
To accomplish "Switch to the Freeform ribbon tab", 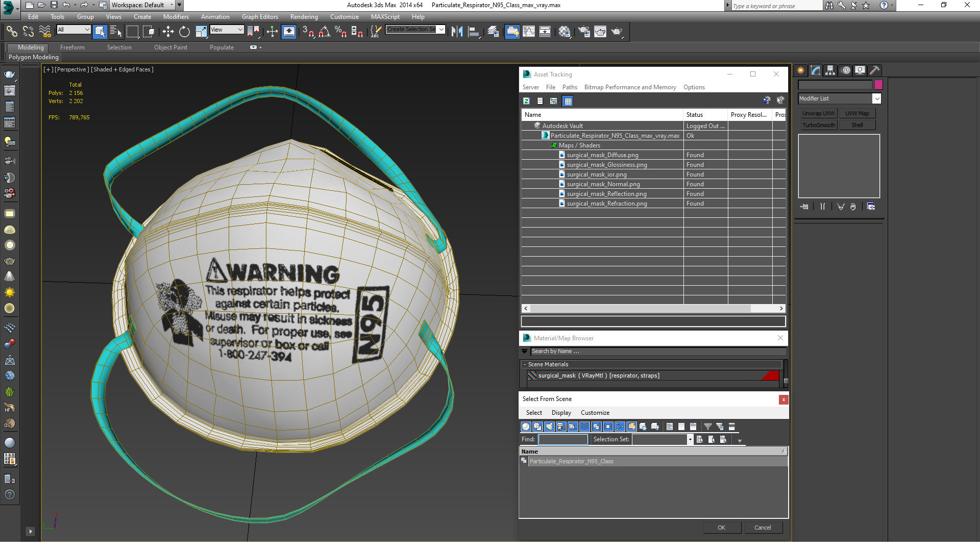I will coord(72,47).
